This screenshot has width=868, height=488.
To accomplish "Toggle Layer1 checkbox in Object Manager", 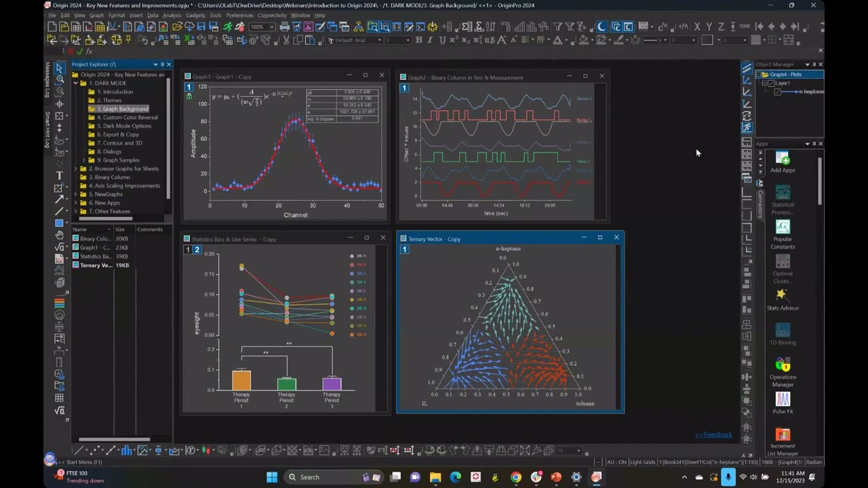I will click(x=770, y=83).
